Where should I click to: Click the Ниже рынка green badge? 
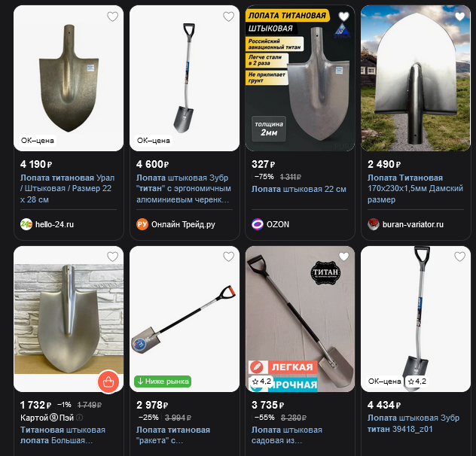pyautogui.click(x=163, y=382)
